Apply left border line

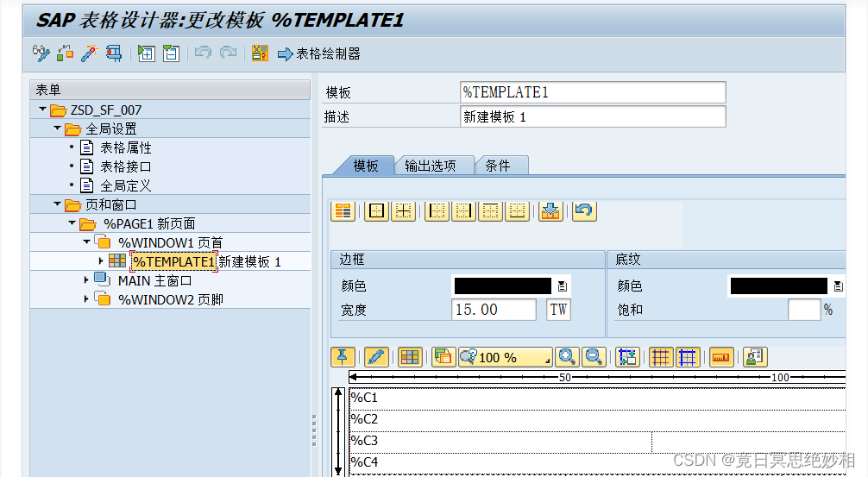(437, 210)
